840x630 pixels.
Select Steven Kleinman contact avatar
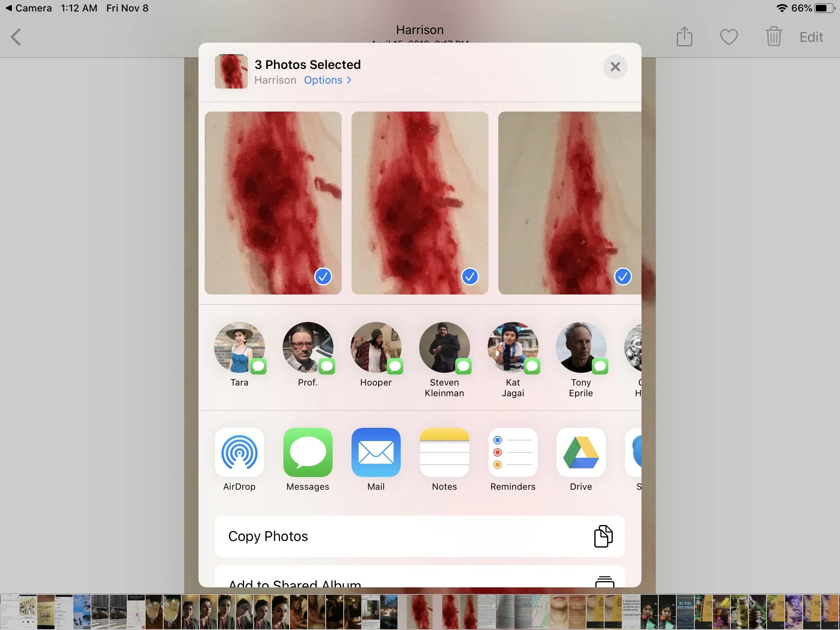[444, 348]
